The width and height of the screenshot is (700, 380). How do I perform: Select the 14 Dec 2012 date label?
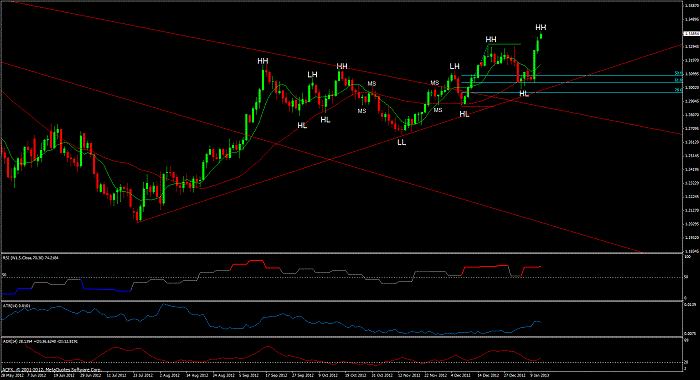[x=488, y=376]
